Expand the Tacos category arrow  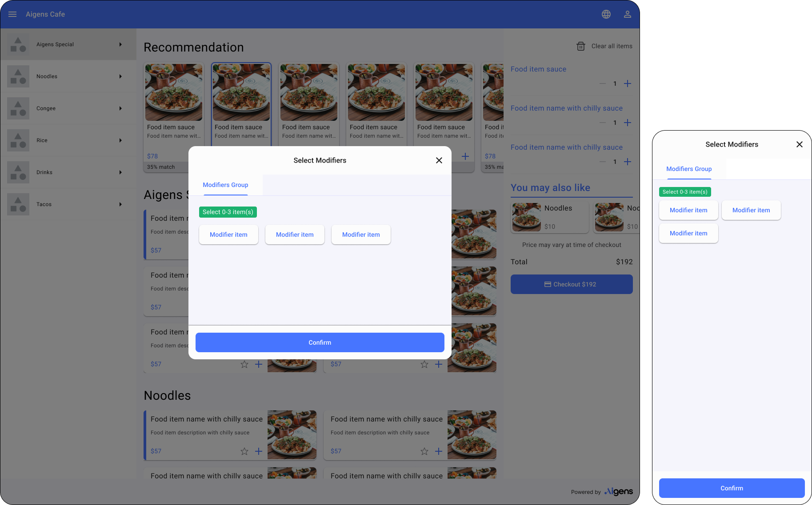point(120,204)
